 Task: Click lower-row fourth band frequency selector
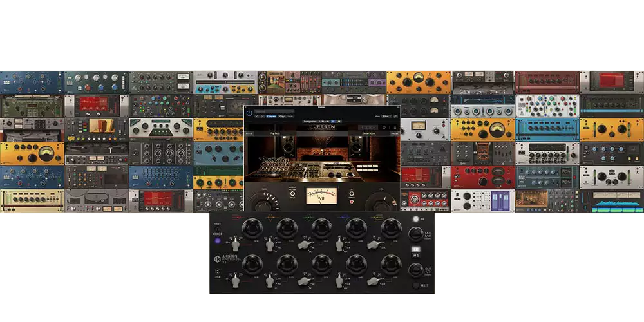tap(339, 282)
